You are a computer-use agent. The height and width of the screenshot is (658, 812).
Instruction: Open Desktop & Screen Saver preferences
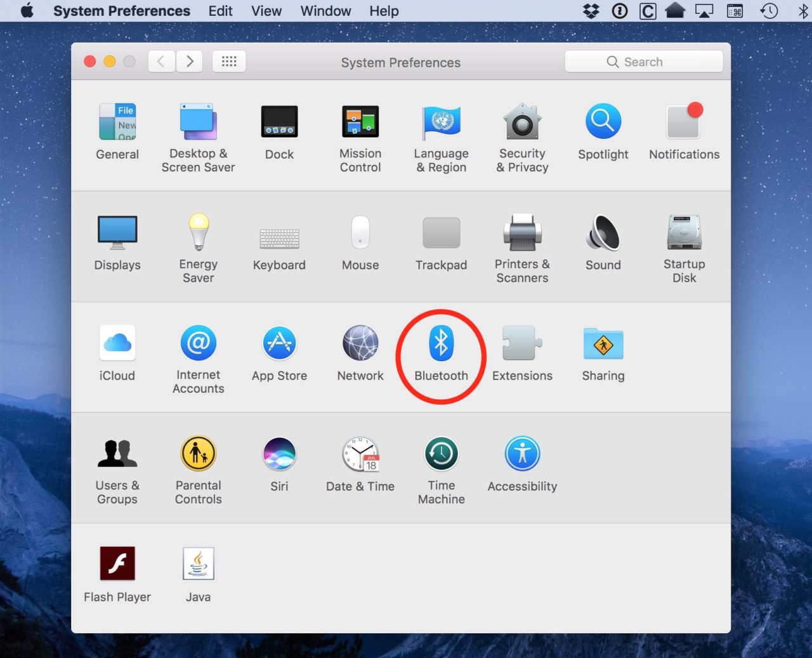coord(198,138)
